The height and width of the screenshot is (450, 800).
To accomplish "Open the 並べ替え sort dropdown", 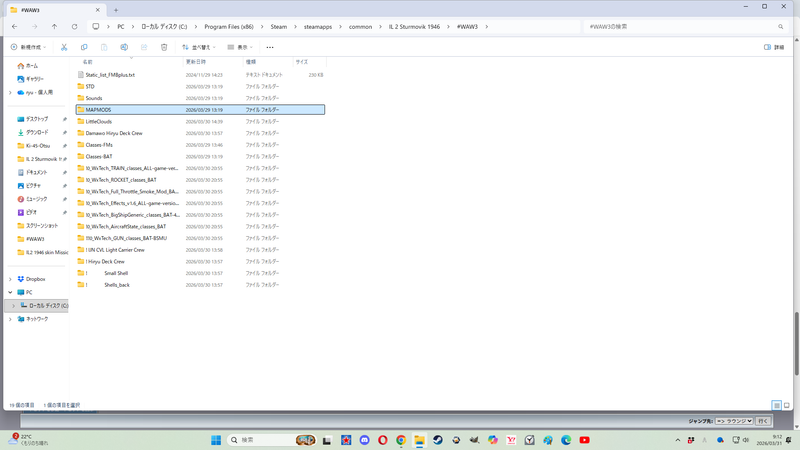I will pos(199,47).
